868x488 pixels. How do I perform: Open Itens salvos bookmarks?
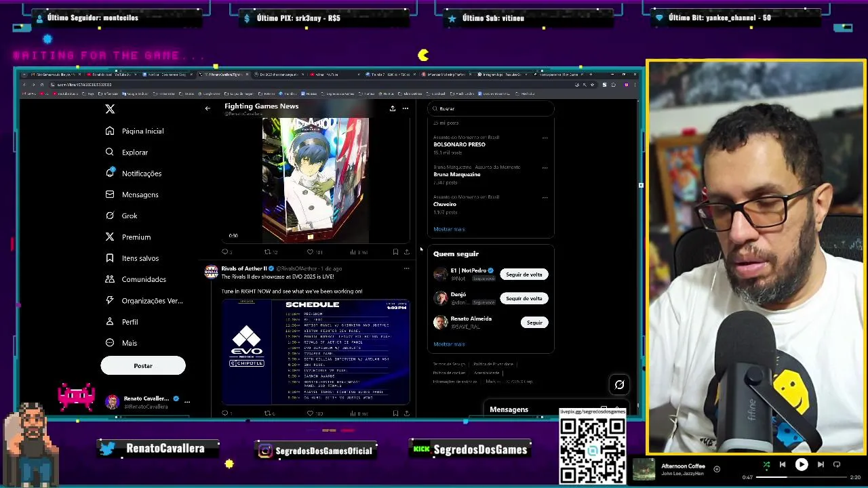132,258
